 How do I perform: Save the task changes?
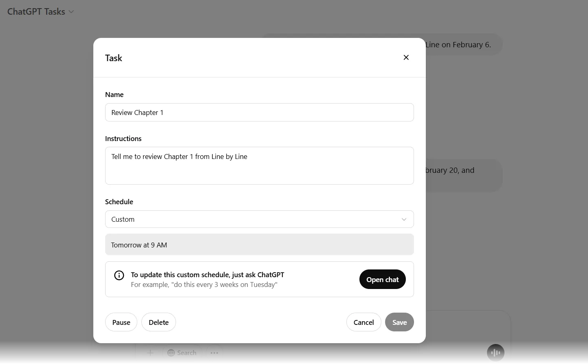pyautogui.click(x=399, y=322)
